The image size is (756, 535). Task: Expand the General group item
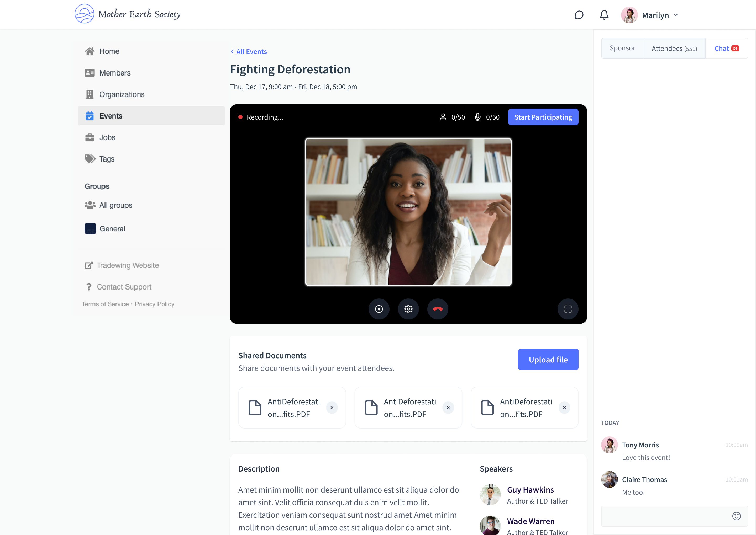click(x=112, y=228)
